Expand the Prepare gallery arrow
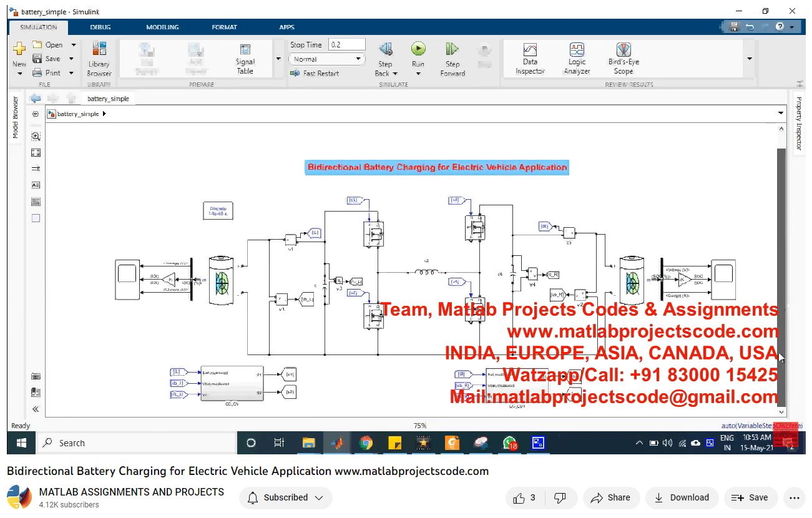This screenshot has height=518, width=812. tap(278, 59)
